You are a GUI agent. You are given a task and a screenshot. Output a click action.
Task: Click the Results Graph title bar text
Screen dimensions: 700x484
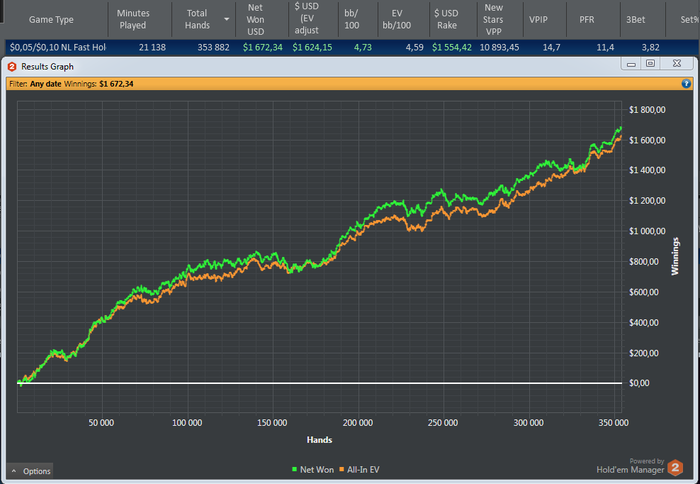tap(47, 67)
